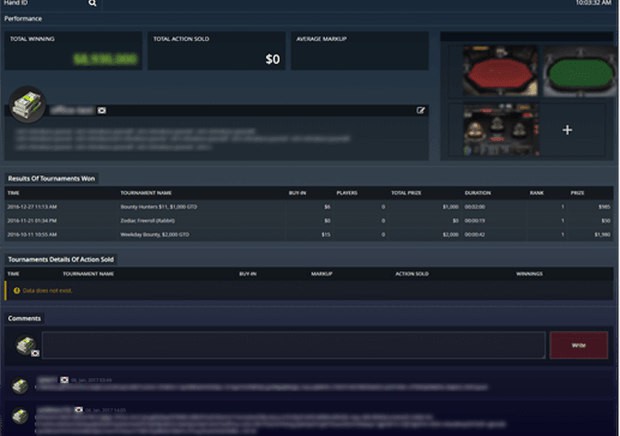This screenshot has height=436, width=620.
Task: Sort by Tournament Name in tournaments won table
Action: point(146,193)
